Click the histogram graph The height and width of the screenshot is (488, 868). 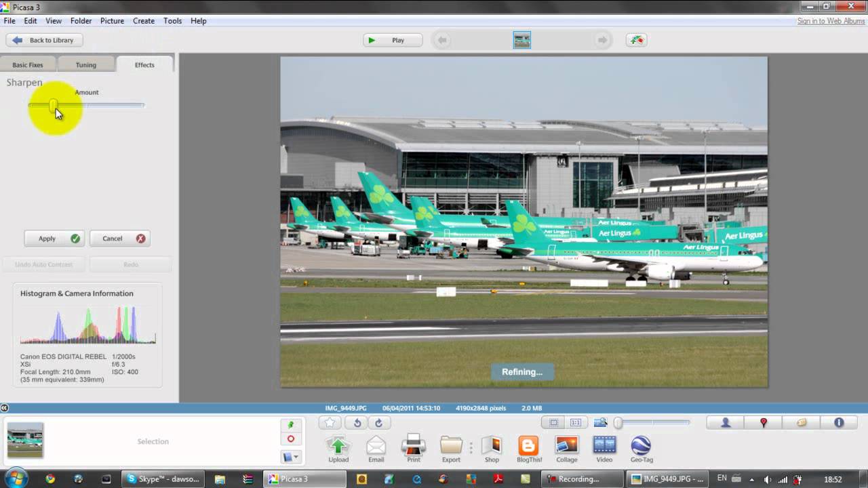pos(87,325)
